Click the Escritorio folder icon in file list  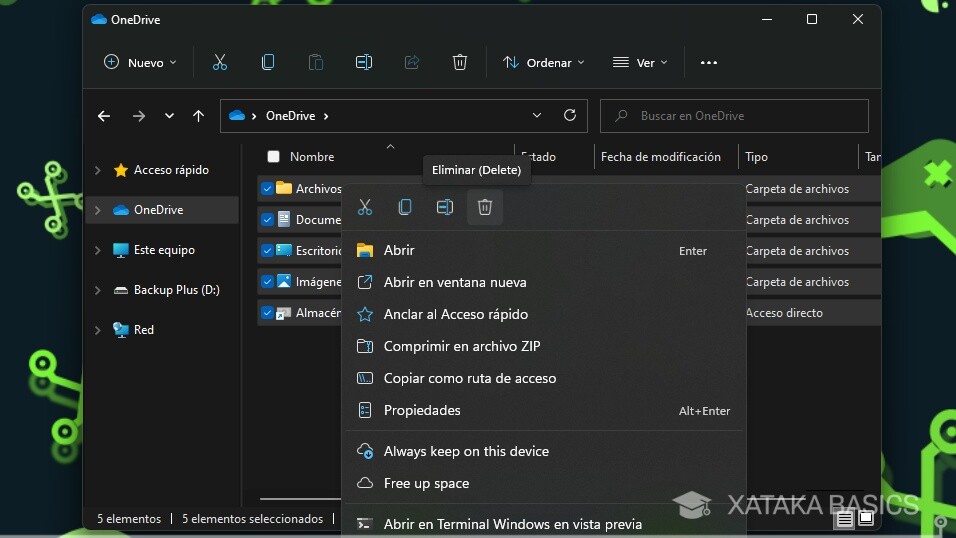point(284,250)
